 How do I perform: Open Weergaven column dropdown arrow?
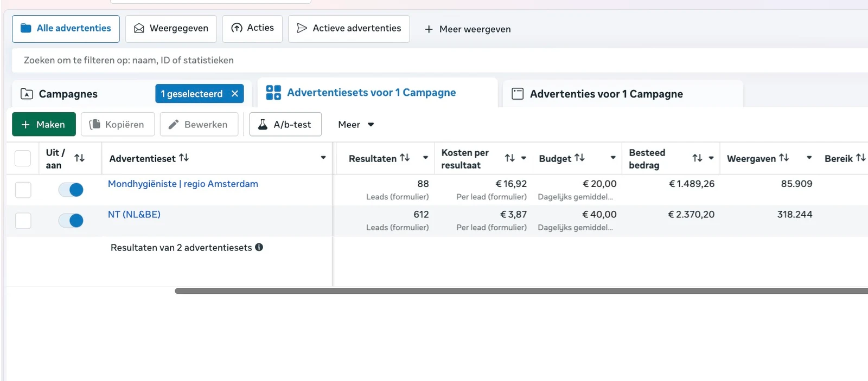[809, 158]
